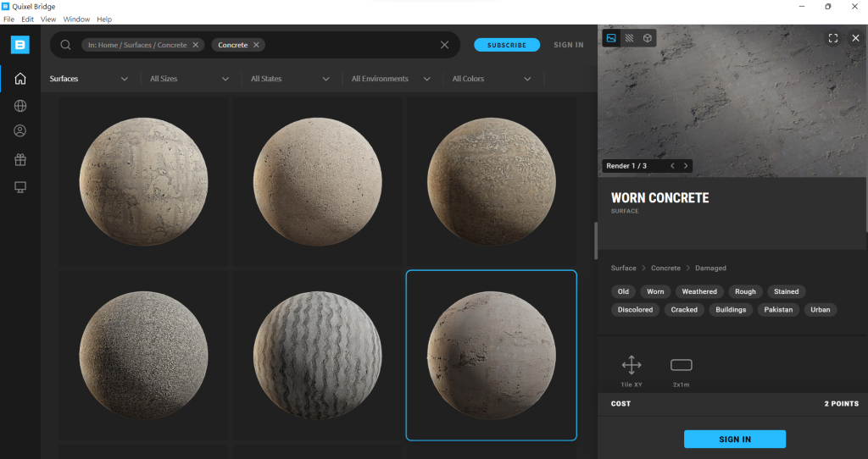Select the Worn tag
This screenshot has height=459, width=868.
[655, 291]
